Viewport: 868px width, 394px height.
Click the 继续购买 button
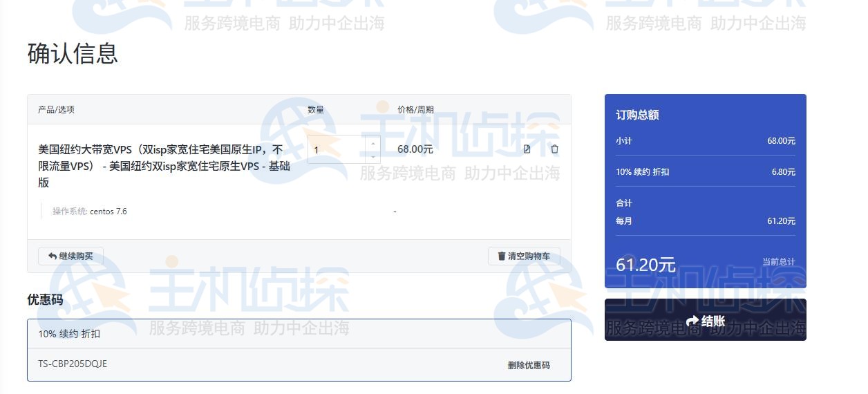pos(70,256)
